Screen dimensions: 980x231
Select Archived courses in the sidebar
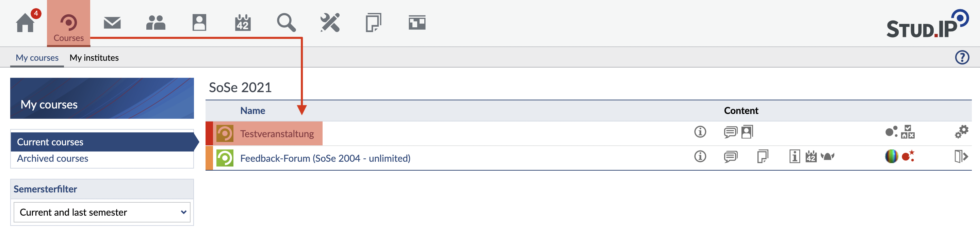52,159
